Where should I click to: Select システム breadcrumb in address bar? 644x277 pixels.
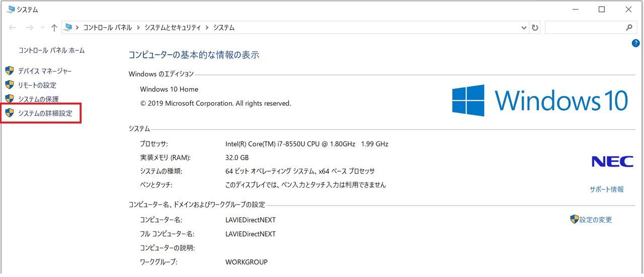click(224, 28)
